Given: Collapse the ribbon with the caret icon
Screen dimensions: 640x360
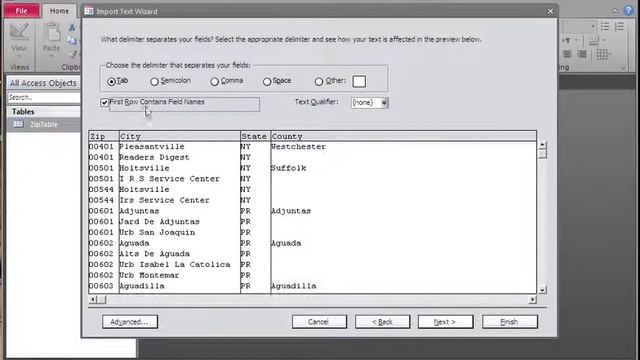Looking at the screenshot, I should click(x=615, y=11).
